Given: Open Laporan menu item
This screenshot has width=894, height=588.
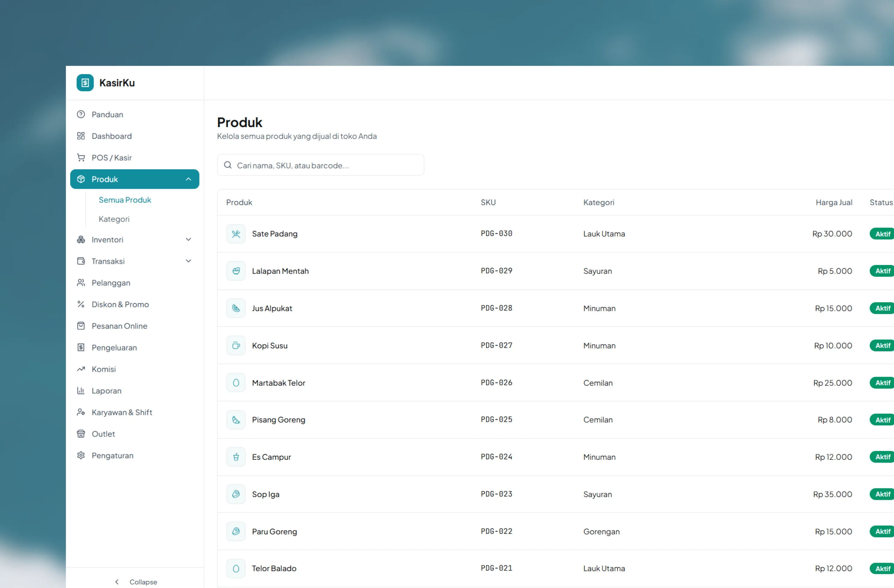Looking at the screenshot, I should coord(134,390).
